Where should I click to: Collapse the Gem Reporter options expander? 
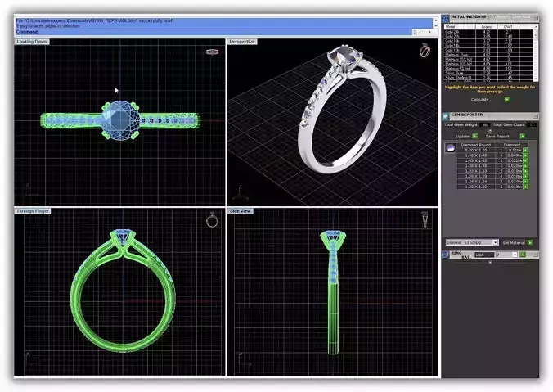pos(490,131)
